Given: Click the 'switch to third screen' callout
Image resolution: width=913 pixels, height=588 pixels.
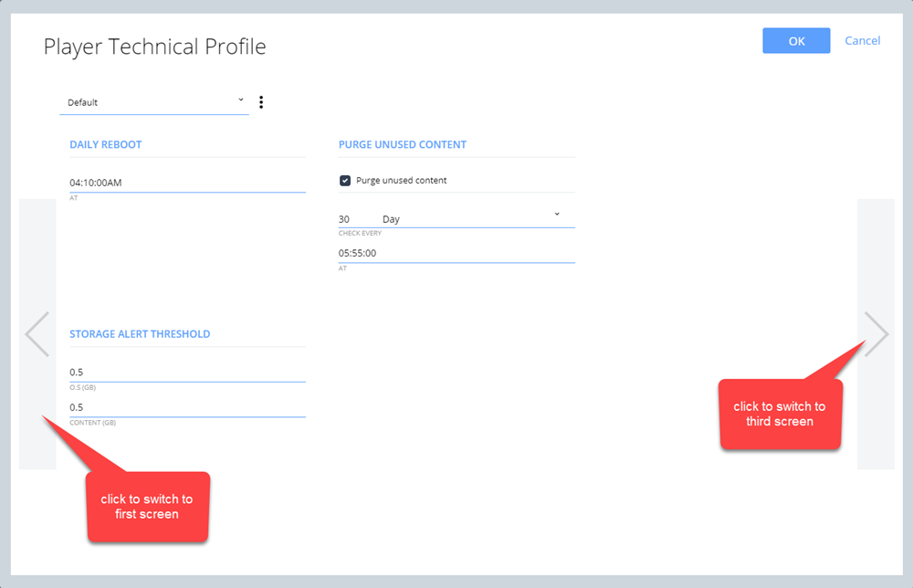Looking at the screenshot, I should point(781,414).
